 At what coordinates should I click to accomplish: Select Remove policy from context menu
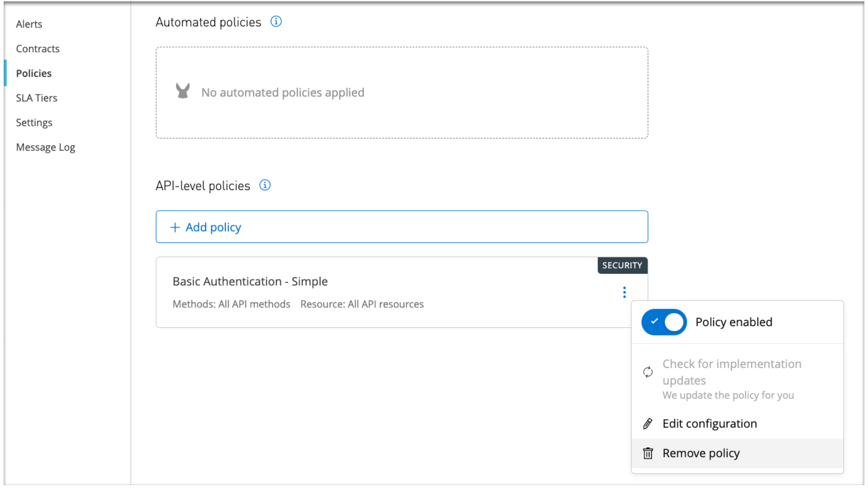click(x=701, y=453)
